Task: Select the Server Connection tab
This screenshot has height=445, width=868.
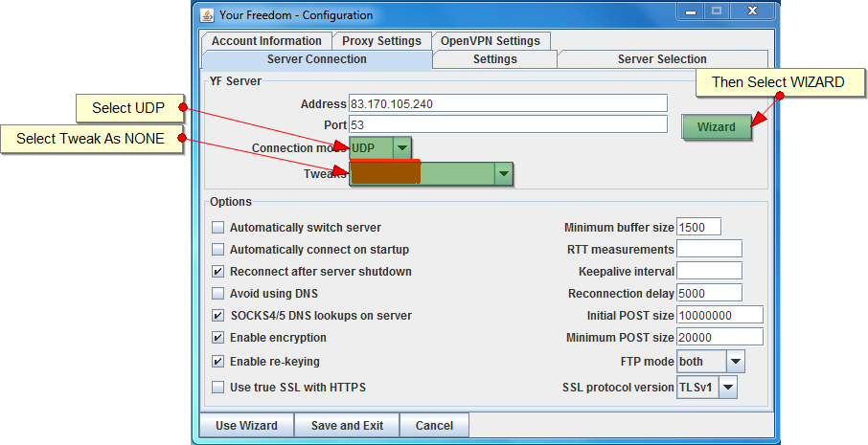Action: click(317, 59)
